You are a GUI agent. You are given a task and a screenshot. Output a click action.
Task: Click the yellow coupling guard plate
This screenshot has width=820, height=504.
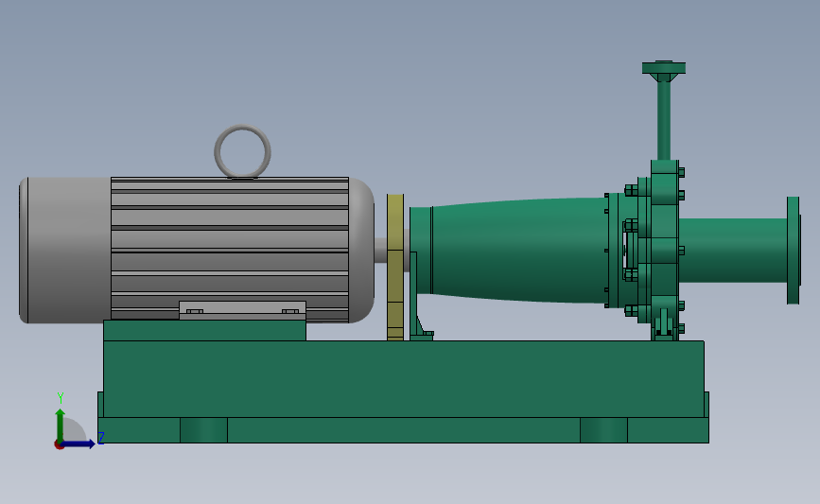pos(395,268)
